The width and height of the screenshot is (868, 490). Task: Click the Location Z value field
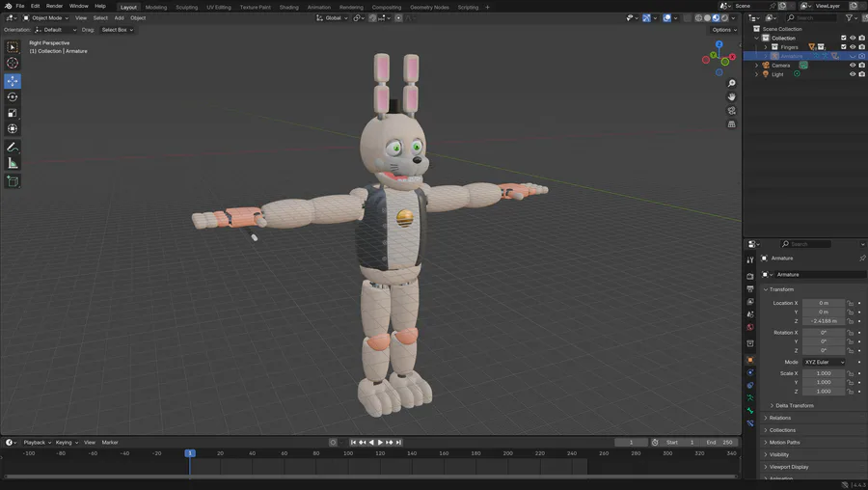824,321
